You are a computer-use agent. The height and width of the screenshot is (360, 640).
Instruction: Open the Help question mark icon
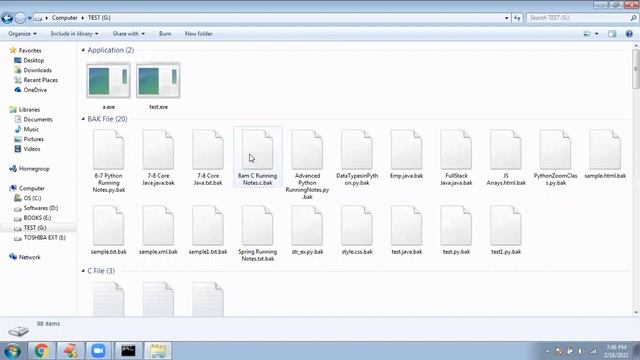[629, 34]
